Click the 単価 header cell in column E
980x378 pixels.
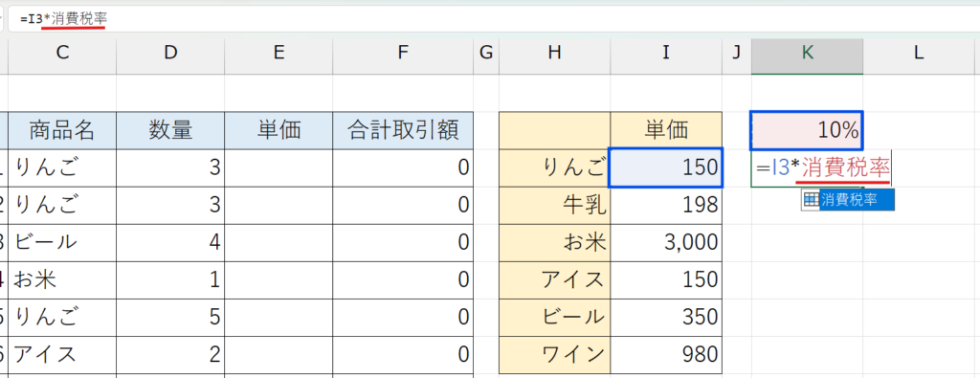click(278, 130)
